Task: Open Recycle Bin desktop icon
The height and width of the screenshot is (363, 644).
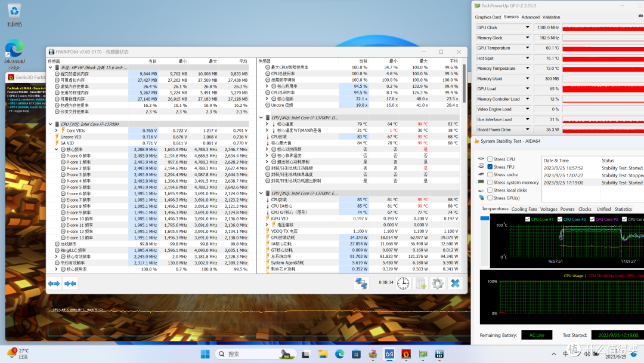Action: click(x=14, y=15)
